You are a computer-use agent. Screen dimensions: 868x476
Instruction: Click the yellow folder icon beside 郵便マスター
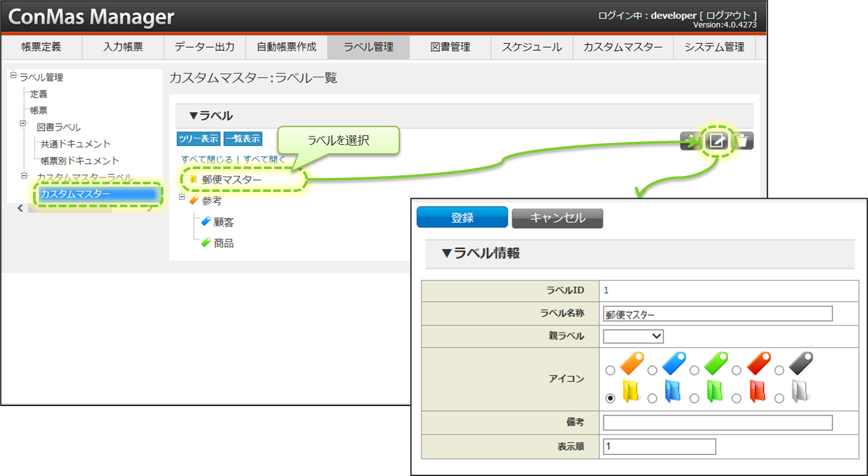click(x=193, y=179)
